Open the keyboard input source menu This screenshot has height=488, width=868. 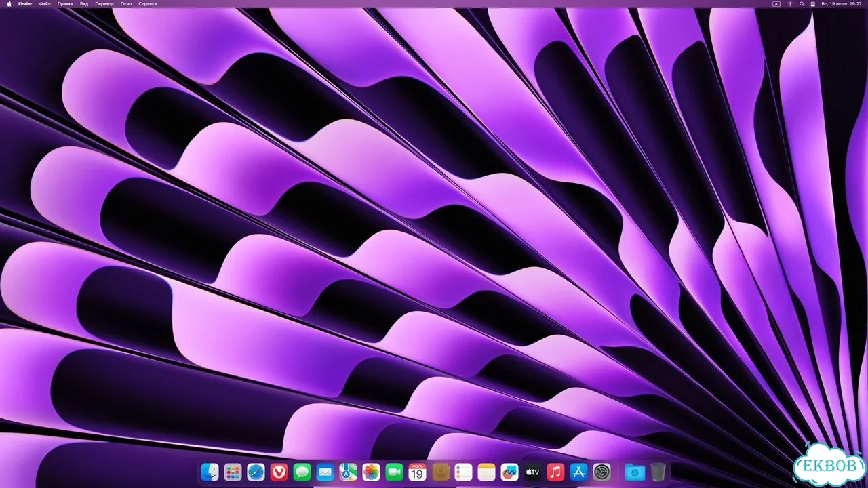pos(776,4)
